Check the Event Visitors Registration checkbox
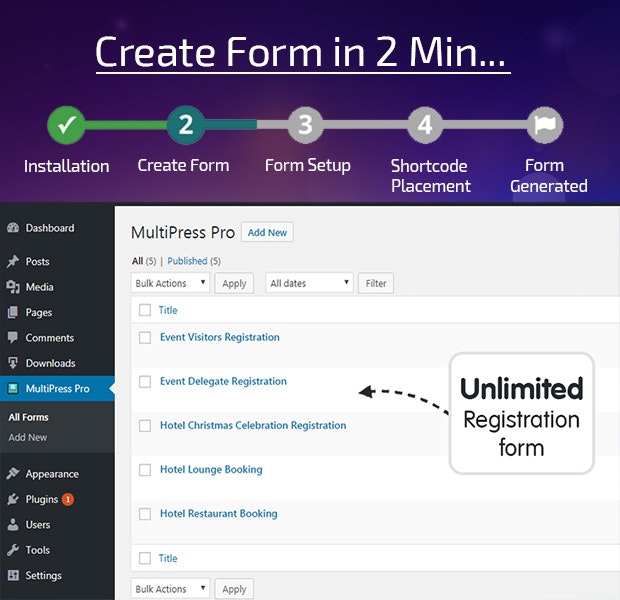The width and height of the screenshot is (620, 600). pyautogui.click(x=145, y=337)
